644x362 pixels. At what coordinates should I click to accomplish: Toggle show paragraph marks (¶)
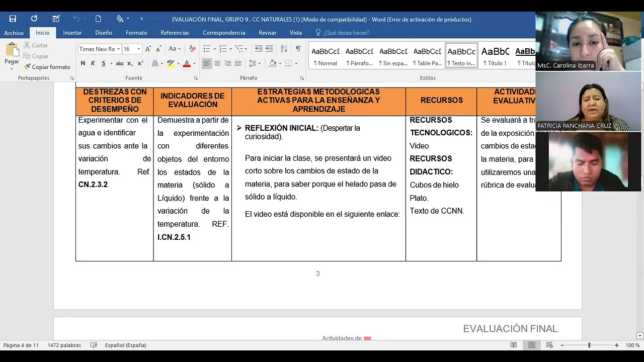[x=298, y=49]
